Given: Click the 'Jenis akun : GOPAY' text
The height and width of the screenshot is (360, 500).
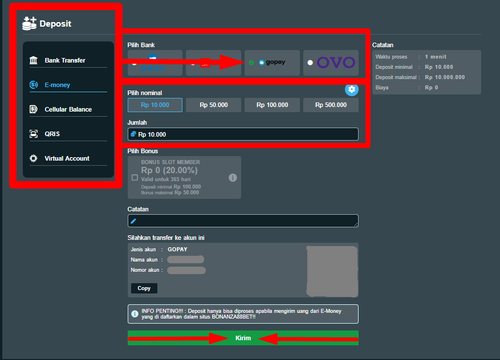Looking at the screenshot, I should (x=159, y=249).
